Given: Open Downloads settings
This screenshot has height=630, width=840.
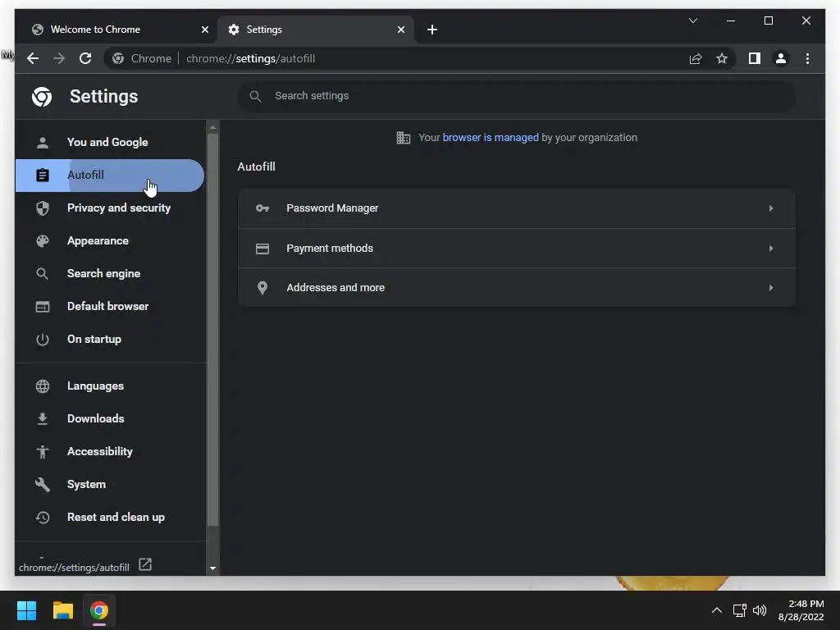Looking at the screenshot, I should click(109, 419).
